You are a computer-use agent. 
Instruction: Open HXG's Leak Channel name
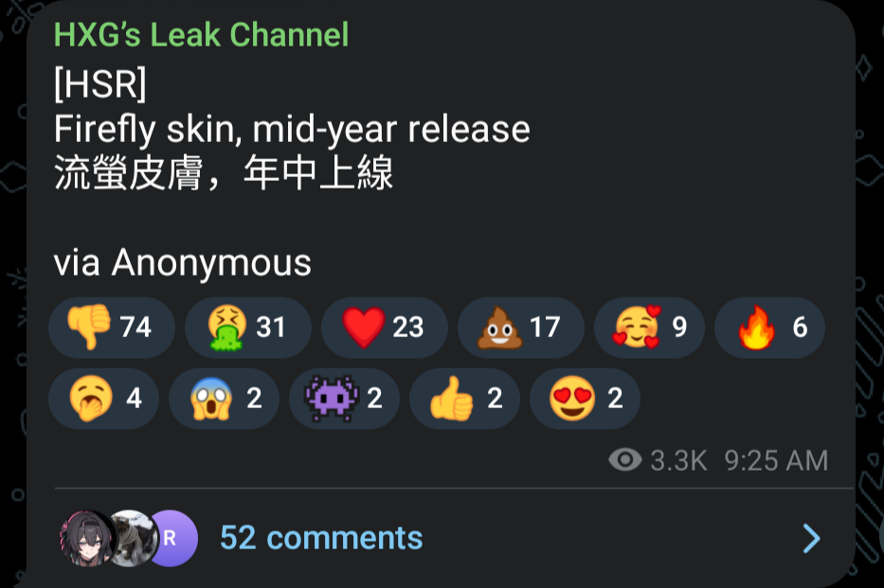coord(201,35)
